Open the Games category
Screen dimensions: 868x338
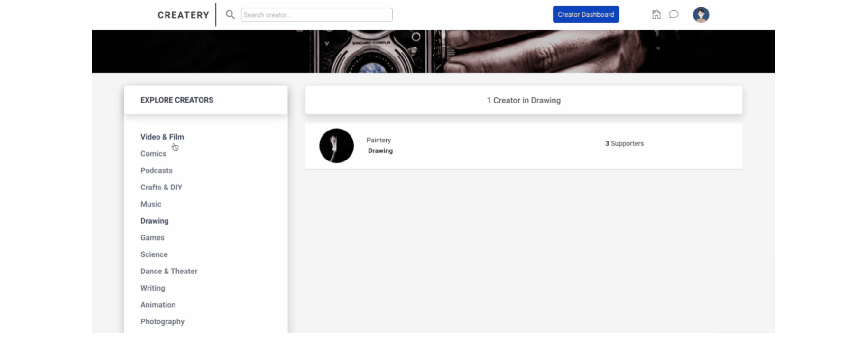click(x=152, y=238)
